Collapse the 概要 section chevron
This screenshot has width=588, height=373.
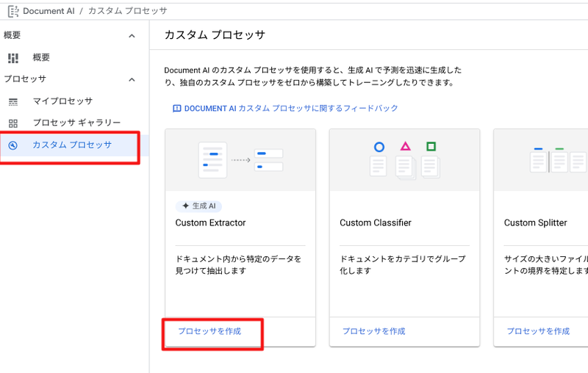point(132,36)
